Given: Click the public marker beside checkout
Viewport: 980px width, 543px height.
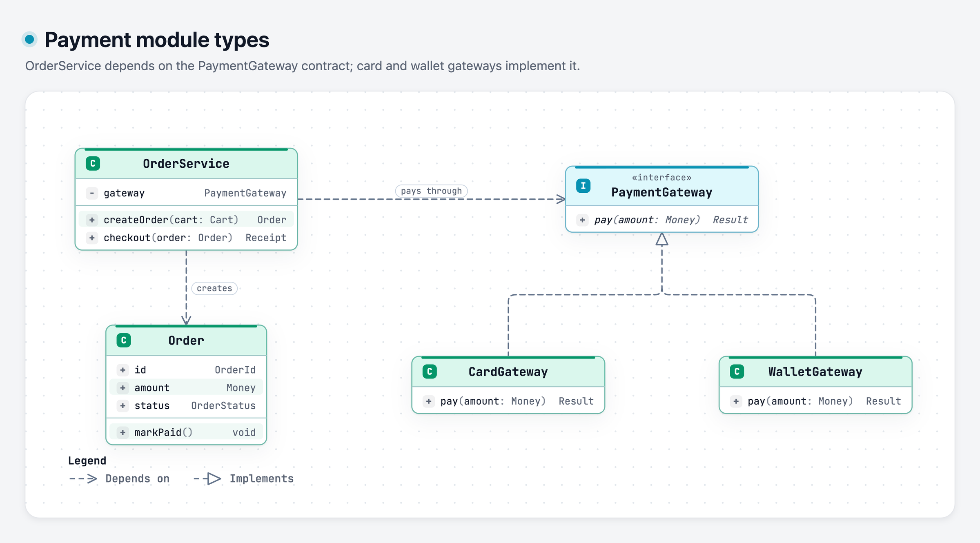Looking at the screenshot, I should tap(92, 238).
